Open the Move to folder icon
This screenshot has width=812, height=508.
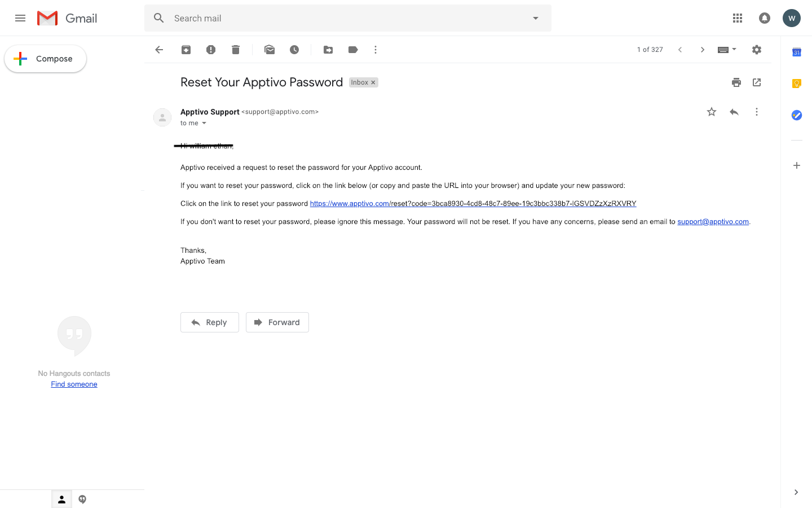pos(328,50)
